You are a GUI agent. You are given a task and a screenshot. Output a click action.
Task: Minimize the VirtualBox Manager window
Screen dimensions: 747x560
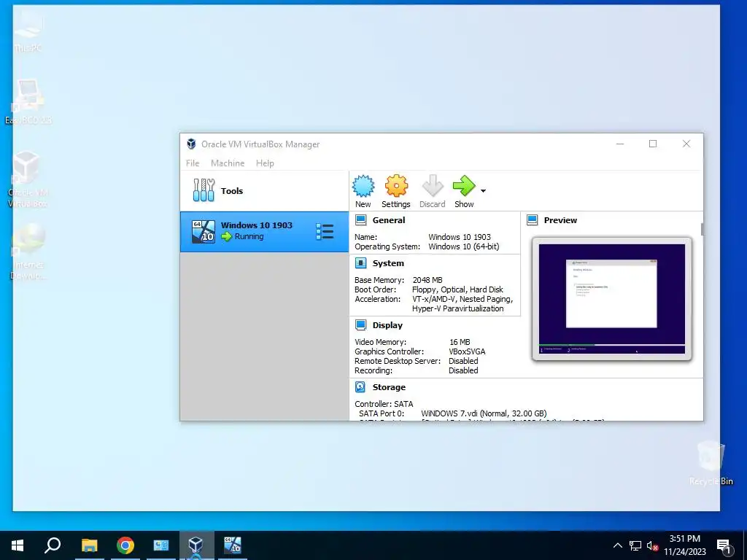pos(620,144)
